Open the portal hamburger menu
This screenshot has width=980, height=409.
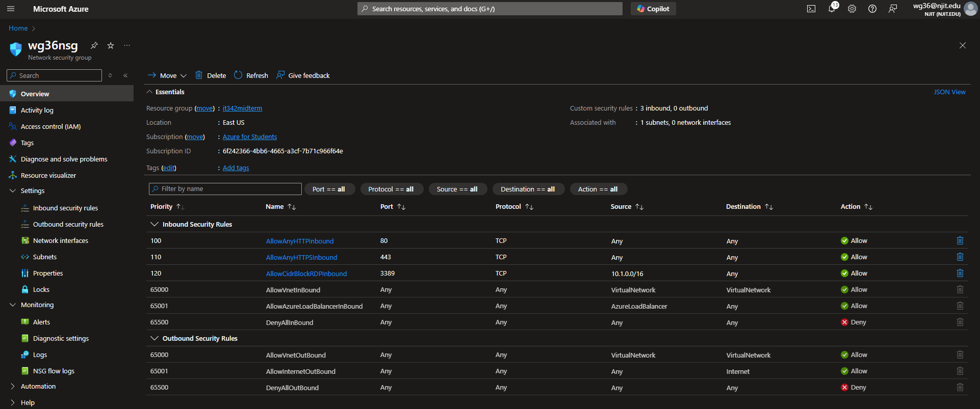(x=11, y=9)
